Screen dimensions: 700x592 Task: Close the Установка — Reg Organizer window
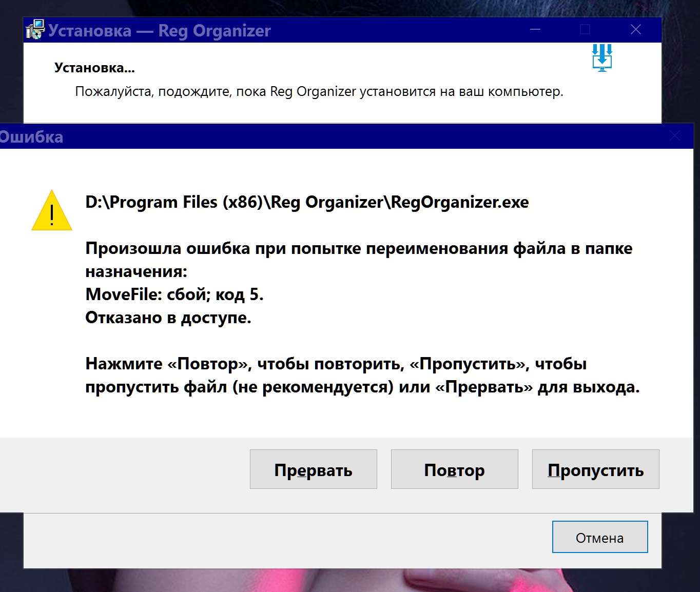point(636,30)
